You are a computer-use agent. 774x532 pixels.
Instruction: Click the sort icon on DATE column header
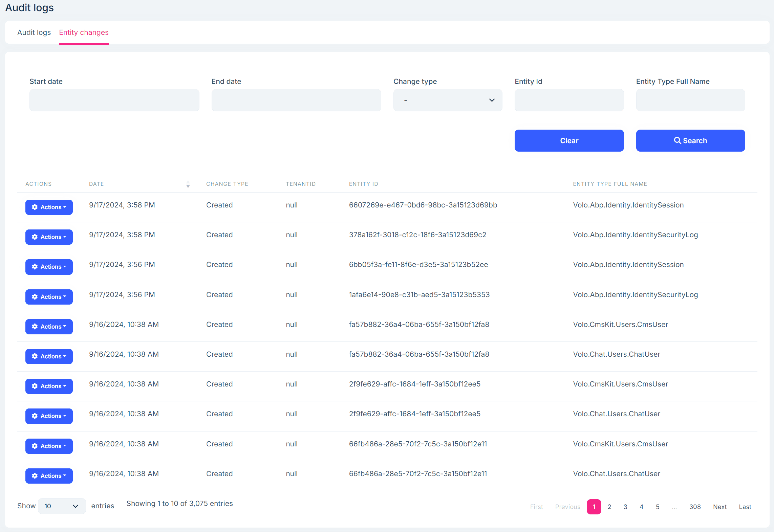pyautogui.click(x=188, y=184)
